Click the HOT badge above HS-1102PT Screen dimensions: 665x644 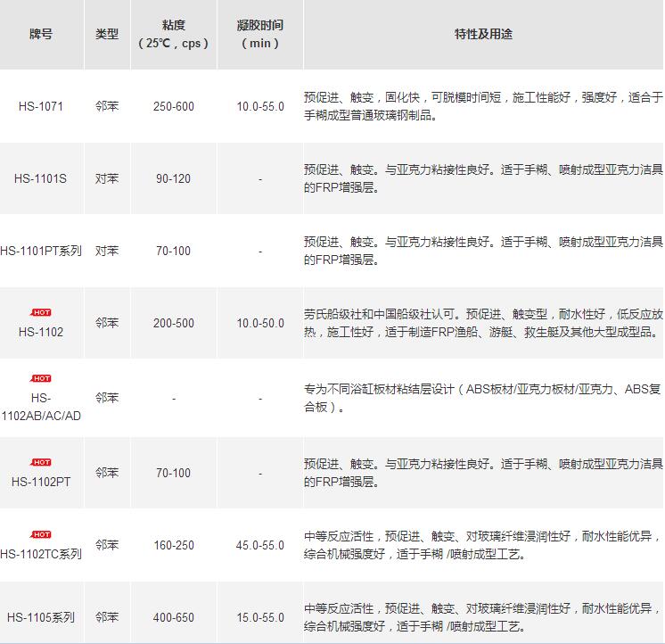(41, 462)
